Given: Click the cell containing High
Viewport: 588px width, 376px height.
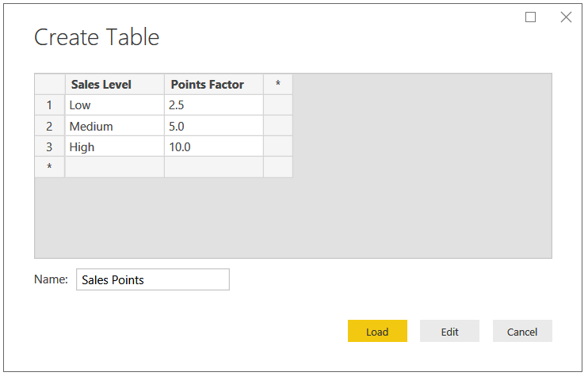Looking at the screenshot, I should tap(115, 146).
